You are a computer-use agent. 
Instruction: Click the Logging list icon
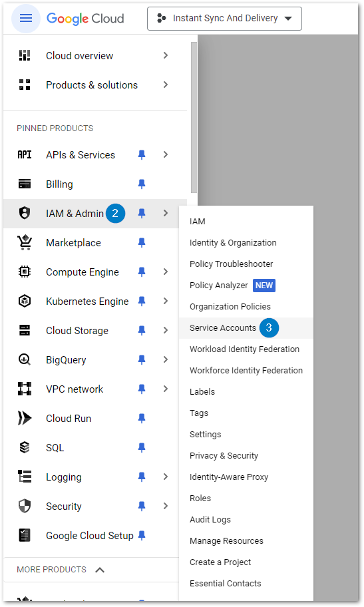25,477
